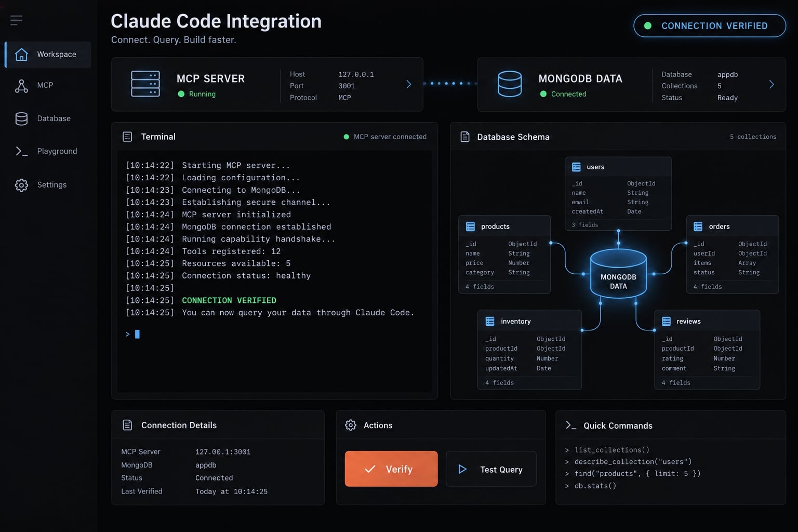798x532 pixels.
Task: Click the inventory collection table icon
Action: (490, 321)
